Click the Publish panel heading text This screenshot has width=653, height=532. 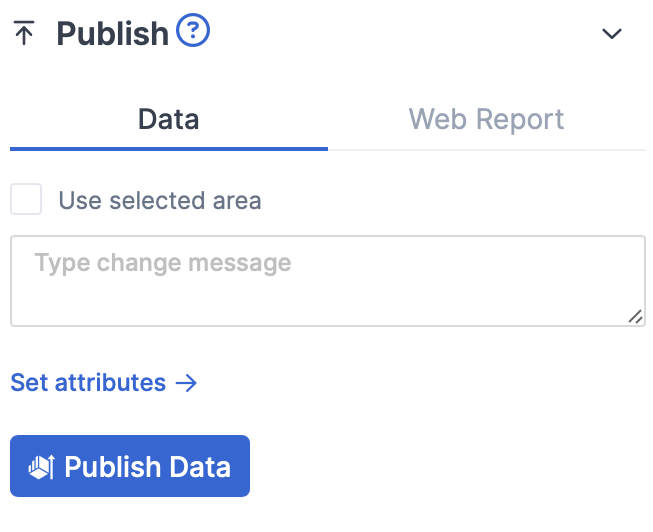(112, 34)
